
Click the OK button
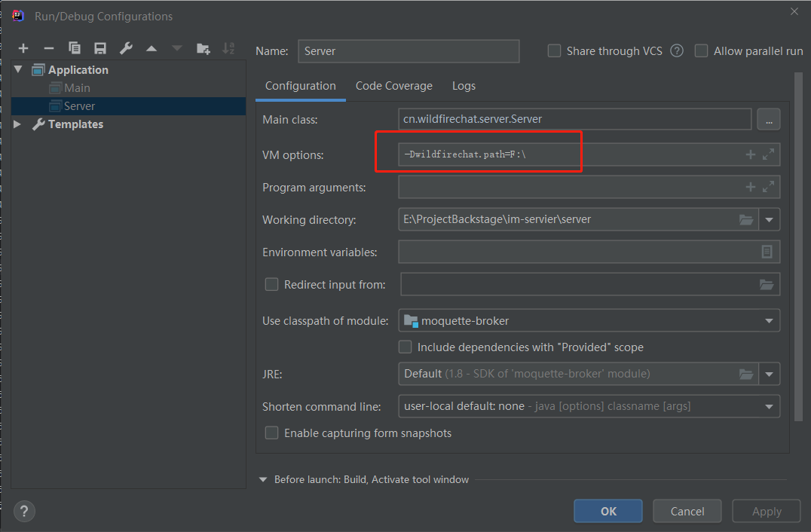(x=607, y=511)
